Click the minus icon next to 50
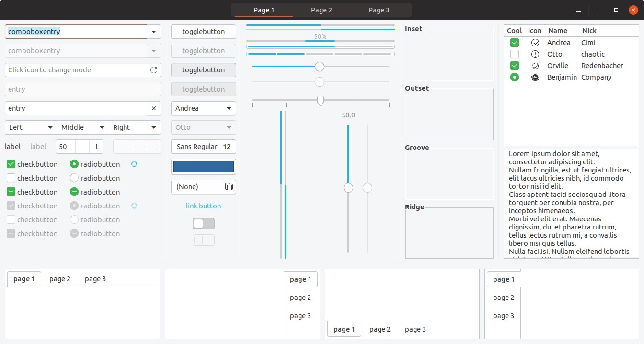The width and height of the screenshot is (644, 344). tap(82, 147)
